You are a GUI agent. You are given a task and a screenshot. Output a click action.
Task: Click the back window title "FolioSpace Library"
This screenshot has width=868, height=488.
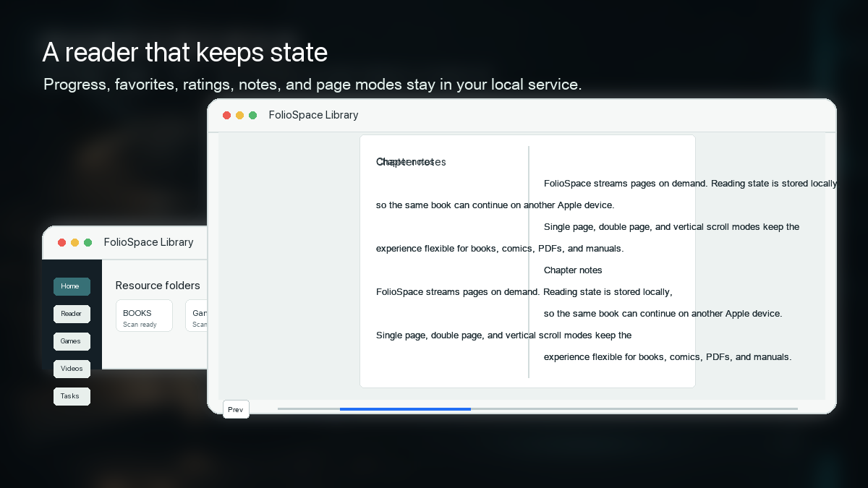click(x=148, y=242)
